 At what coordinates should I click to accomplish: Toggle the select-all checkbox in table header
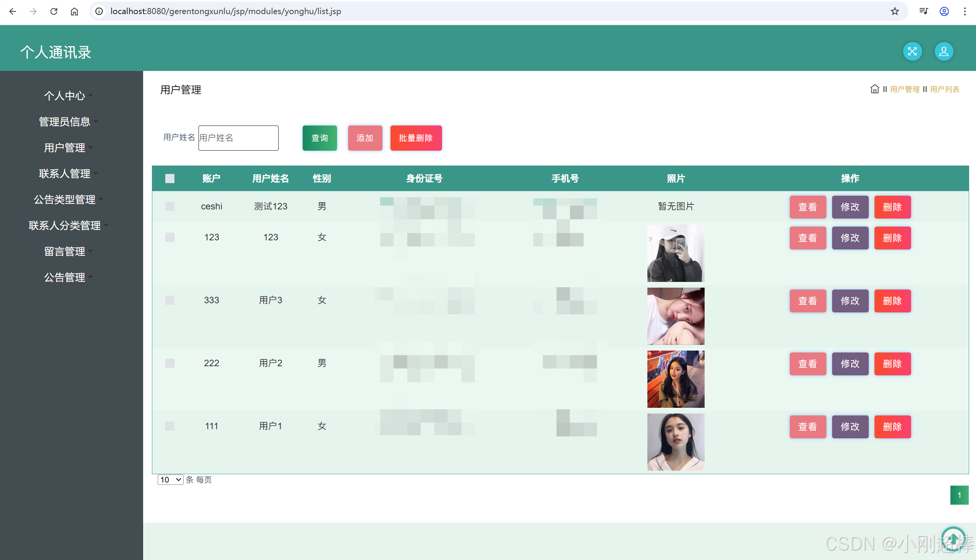pos(170,179)
